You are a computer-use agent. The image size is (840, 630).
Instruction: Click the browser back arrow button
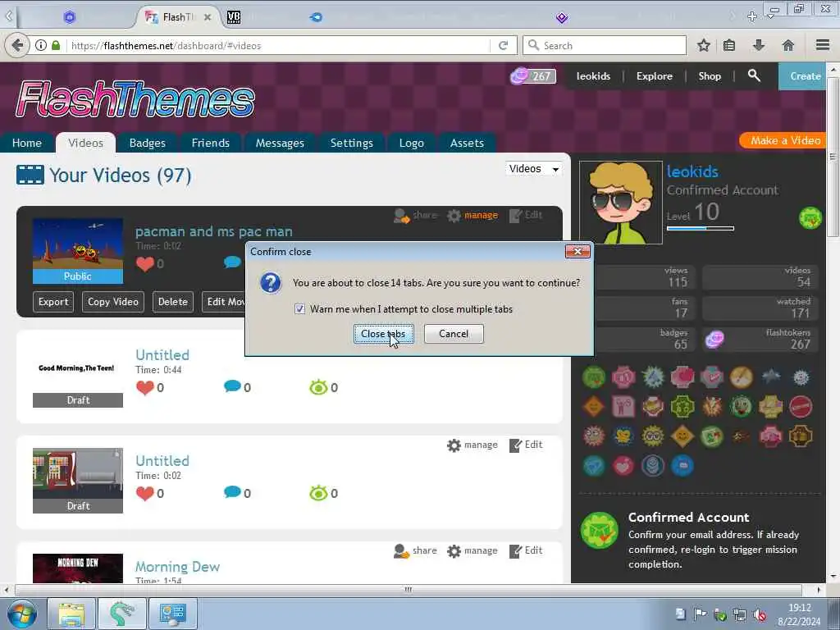pos(17,46)
